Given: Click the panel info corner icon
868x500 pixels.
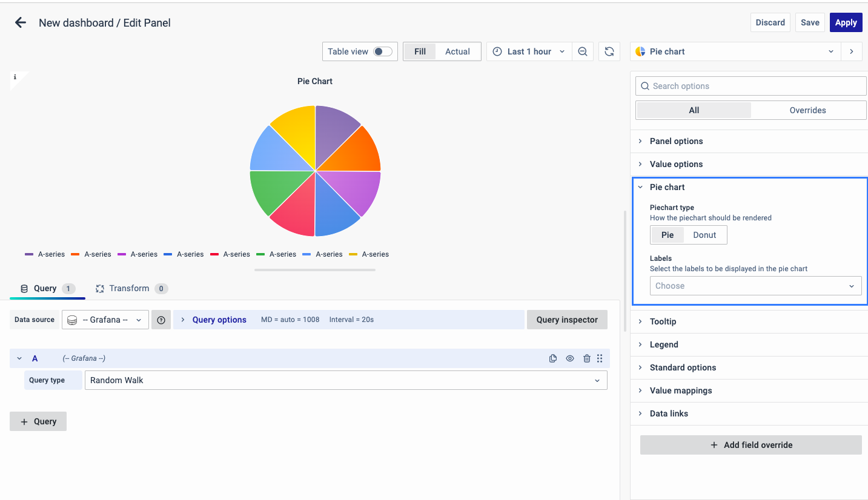Looking at the screenshot, I should (x=15, y=77).
